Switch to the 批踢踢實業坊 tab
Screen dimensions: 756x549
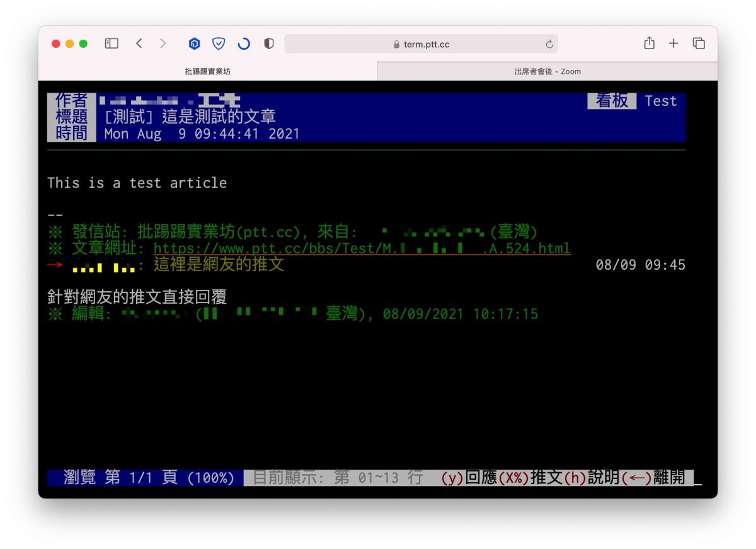208,71
